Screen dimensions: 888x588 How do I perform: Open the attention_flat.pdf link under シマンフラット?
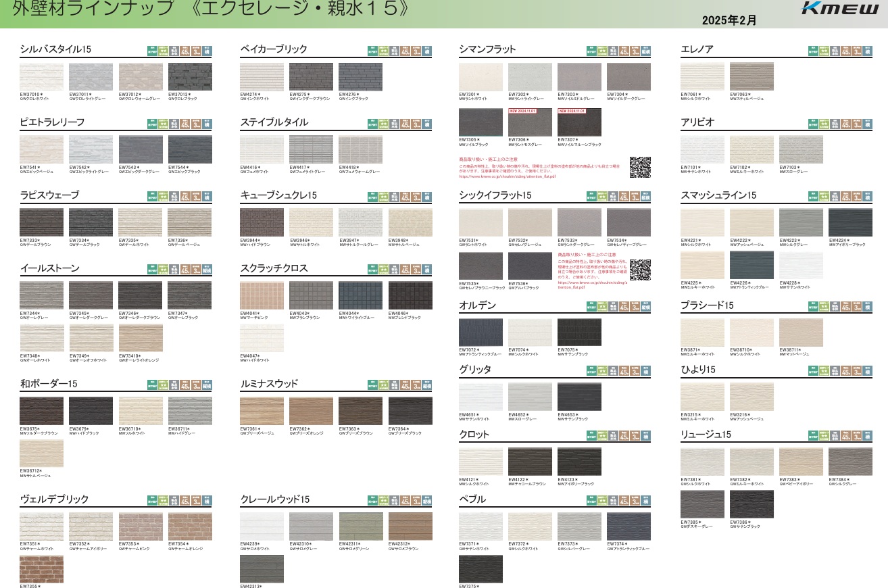click(507, 177)
